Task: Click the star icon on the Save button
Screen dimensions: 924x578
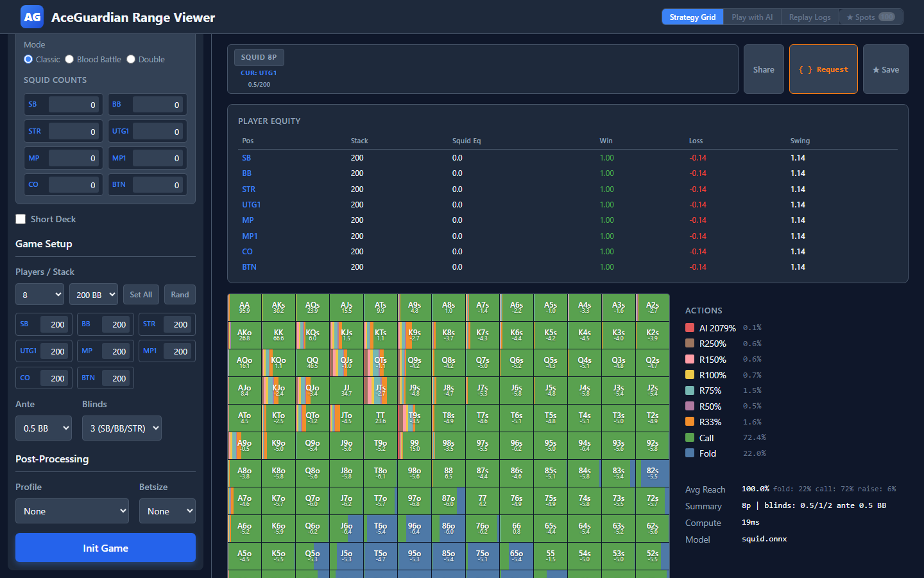Action: coord(877,69)
